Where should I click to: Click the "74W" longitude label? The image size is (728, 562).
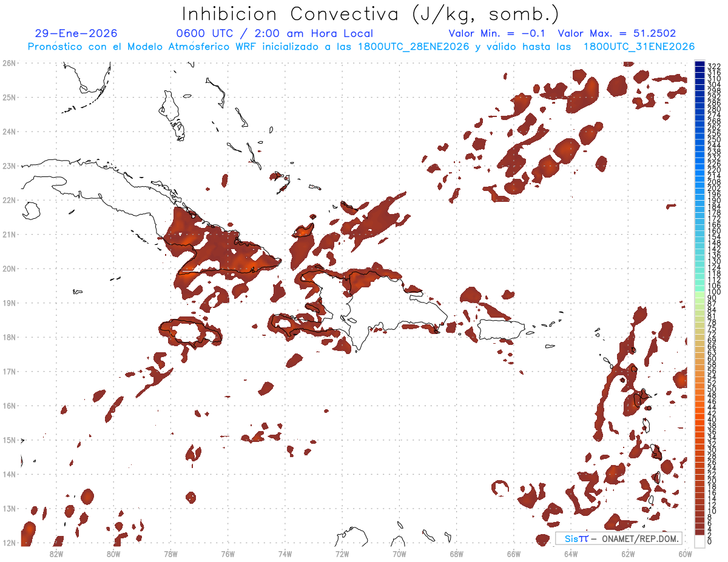click(285, 554)
